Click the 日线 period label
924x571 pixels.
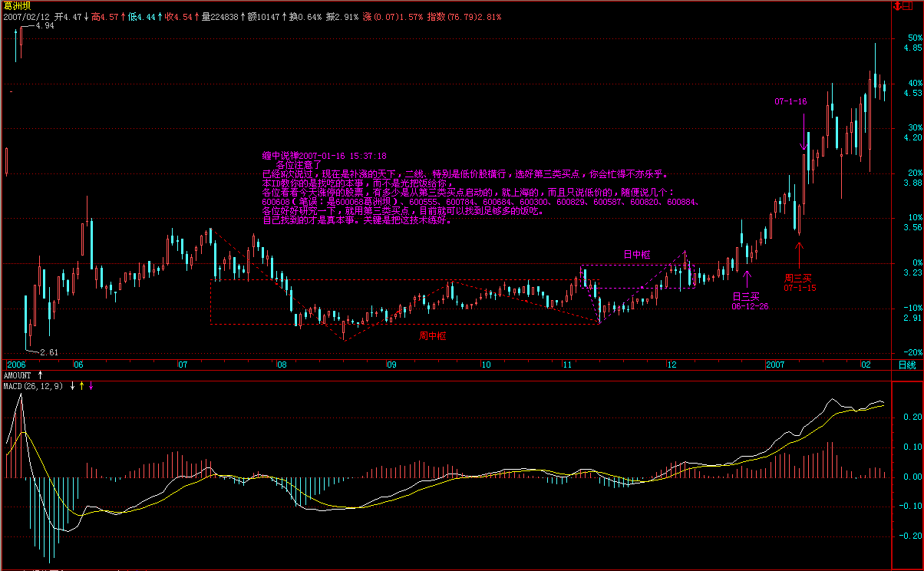906,365
